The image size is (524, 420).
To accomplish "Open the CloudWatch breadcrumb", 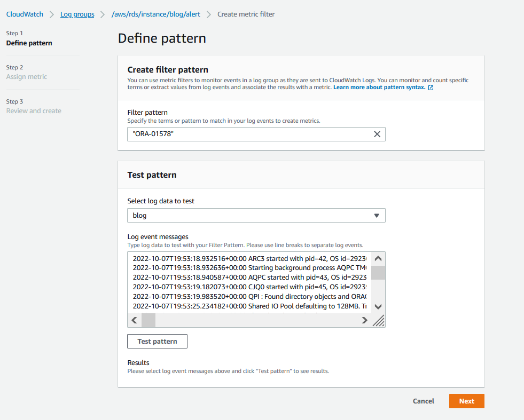I will 25,14.
